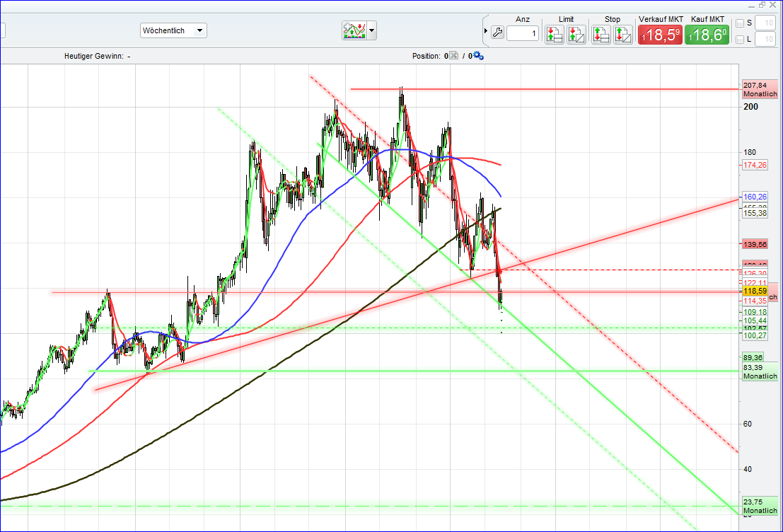Click the Position label text
This screenshot has width=783, height=532.
click(427, 56)
